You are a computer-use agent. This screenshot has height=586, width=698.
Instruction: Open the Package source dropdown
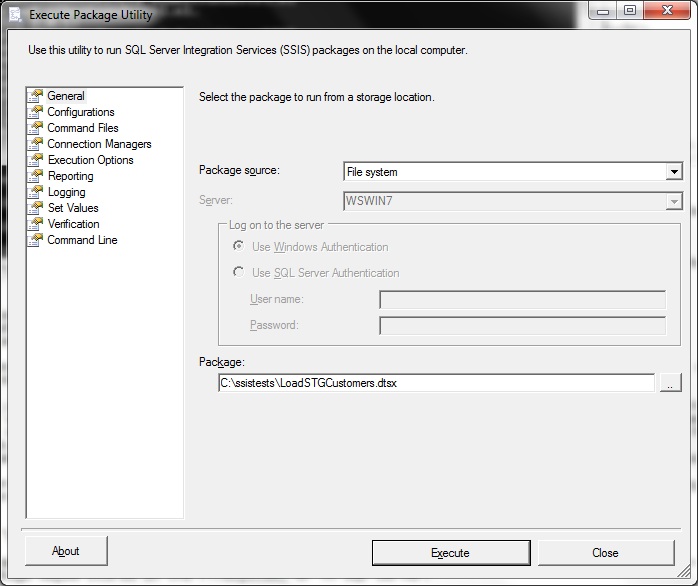[x=673, y=172]
